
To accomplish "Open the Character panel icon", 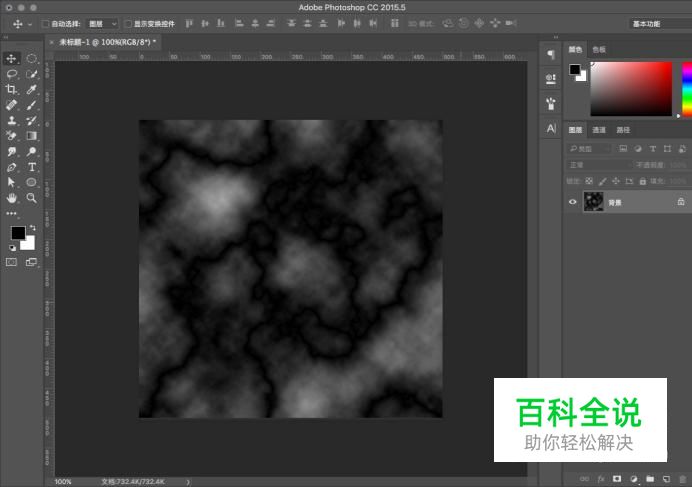I will click(551, 128).
